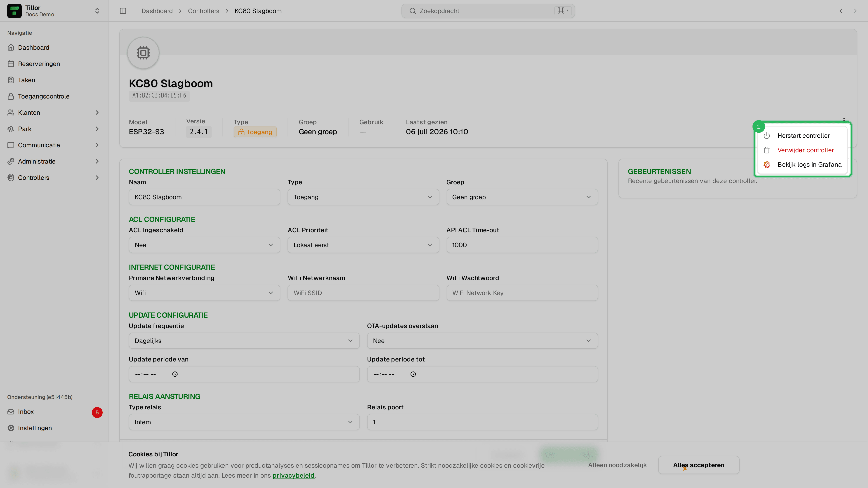The width and height of the screenshot is (868, 488).
Task: Open the Primaire Netwerkverbinding dropdown
Action: click(x=204, y=293)
